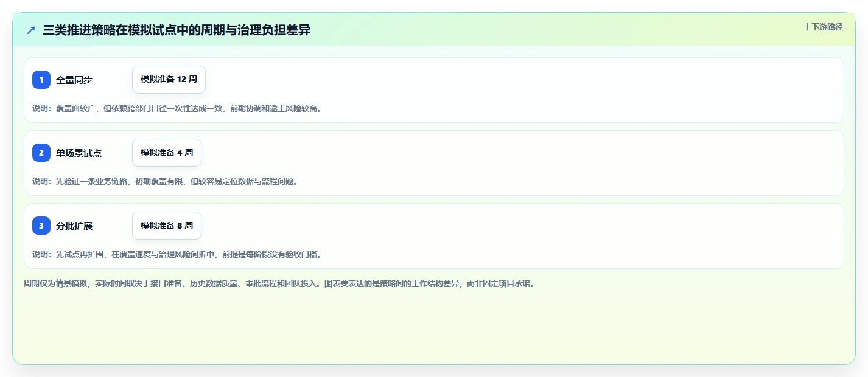Screen dimensions: 868x377
Task: Click the 模拟准备 12 周 pill
Action: (169, 80)
